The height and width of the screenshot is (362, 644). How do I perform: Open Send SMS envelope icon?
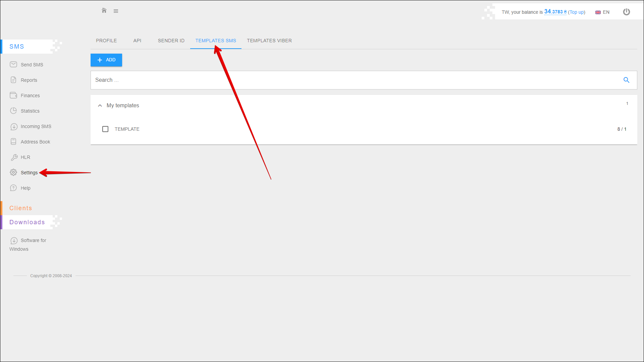13,65
